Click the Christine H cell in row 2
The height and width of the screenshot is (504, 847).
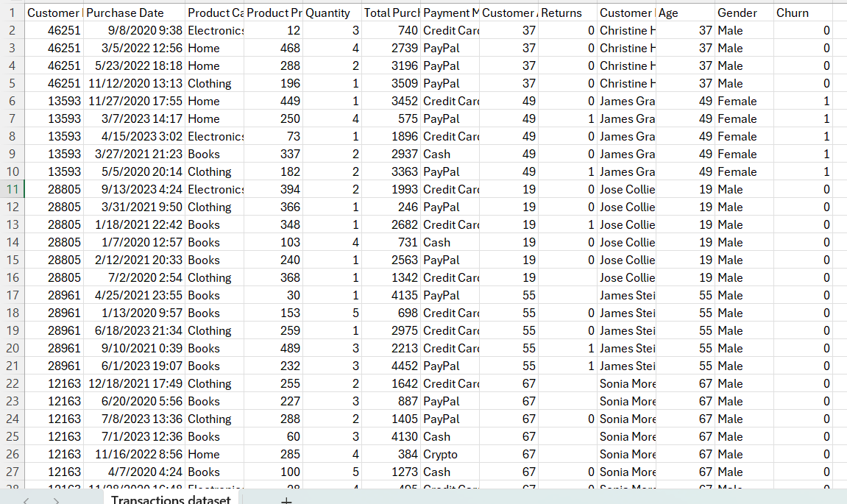point(627,30)
